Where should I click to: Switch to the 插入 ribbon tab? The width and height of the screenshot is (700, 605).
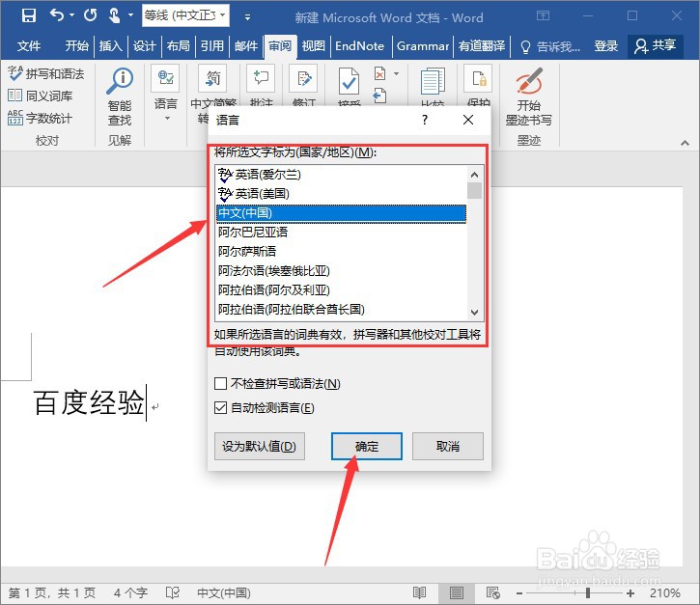[x=110, y=46]
